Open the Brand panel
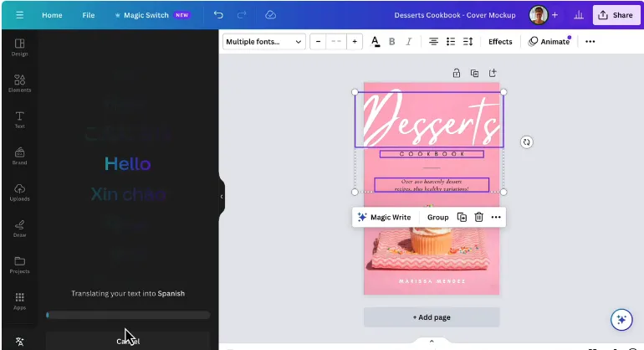 click(19, 156)
